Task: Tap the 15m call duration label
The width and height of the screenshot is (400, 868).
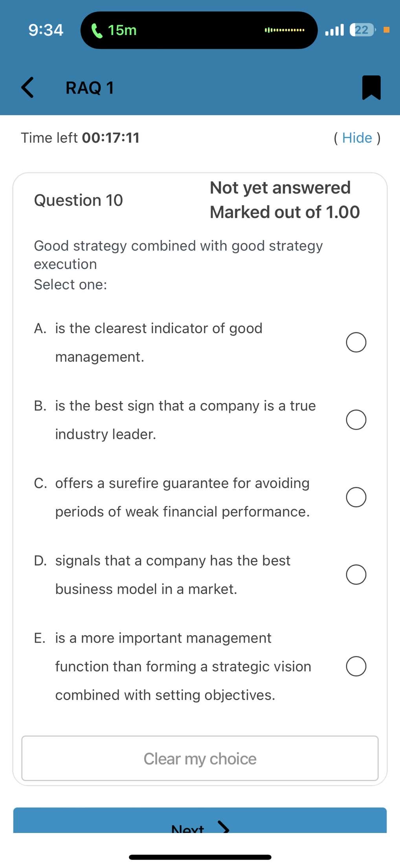Action: click(x=122, y=30)
